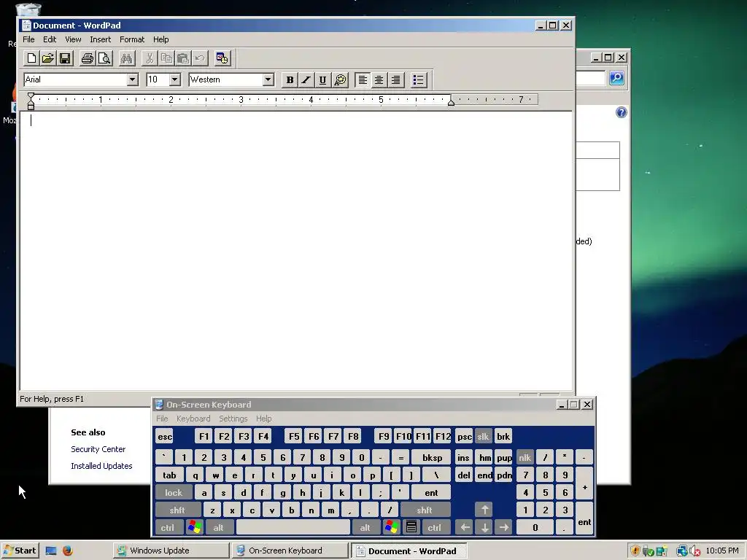Save the document with floppy icon

[65, 58]
